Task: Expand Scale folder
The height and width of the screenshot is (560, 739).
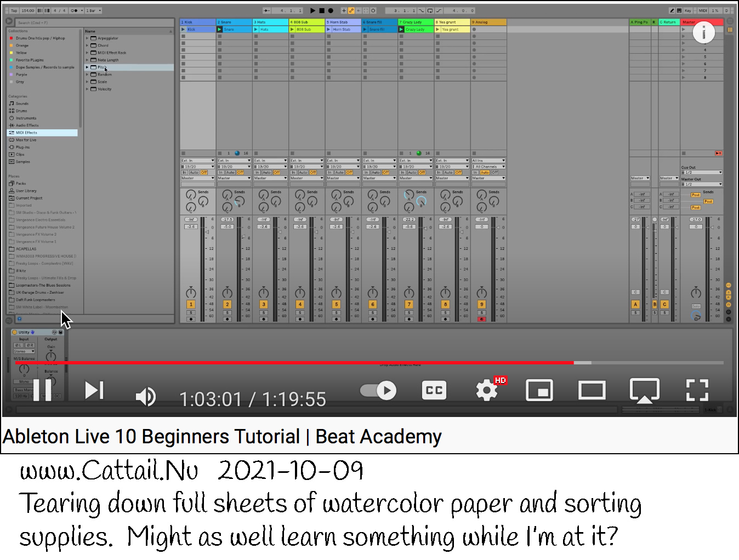Action: (x=87, y=82)
